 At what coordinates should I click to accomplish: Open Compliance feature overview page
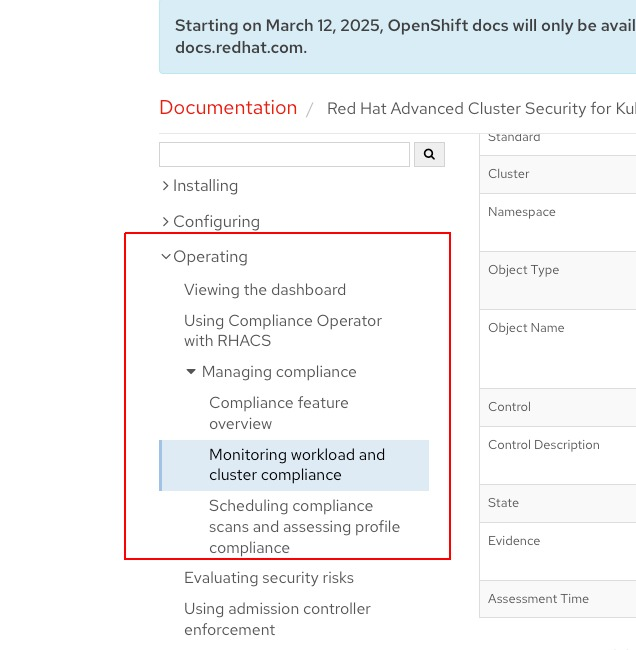(279, 413)
